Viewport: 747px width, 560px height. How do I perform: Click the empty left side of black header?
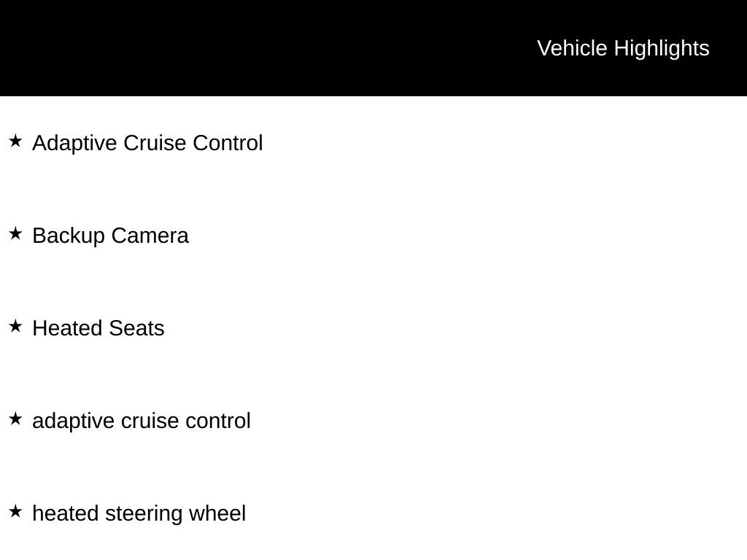tap(219, 48)
